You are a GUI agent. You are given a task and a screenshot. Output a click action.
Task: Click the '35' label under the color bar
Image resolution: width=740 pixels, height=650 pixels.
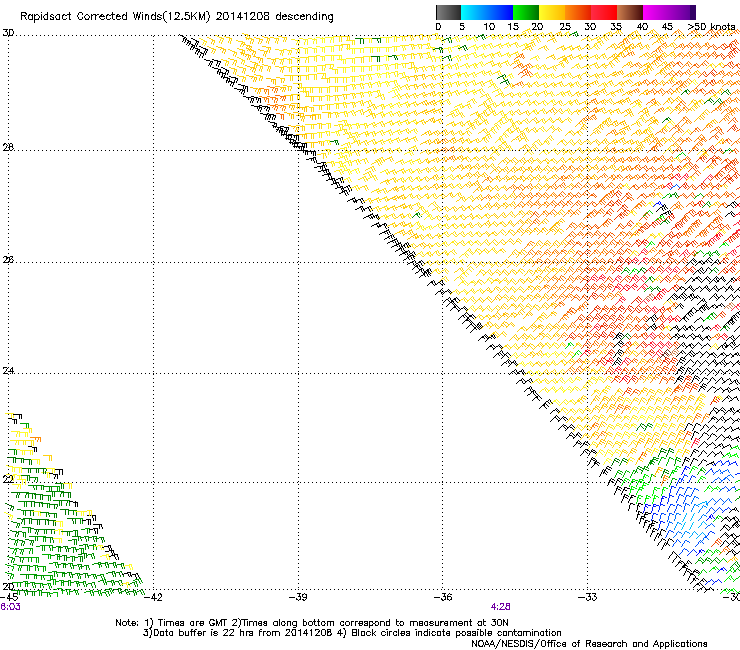[x=616, y=27]
